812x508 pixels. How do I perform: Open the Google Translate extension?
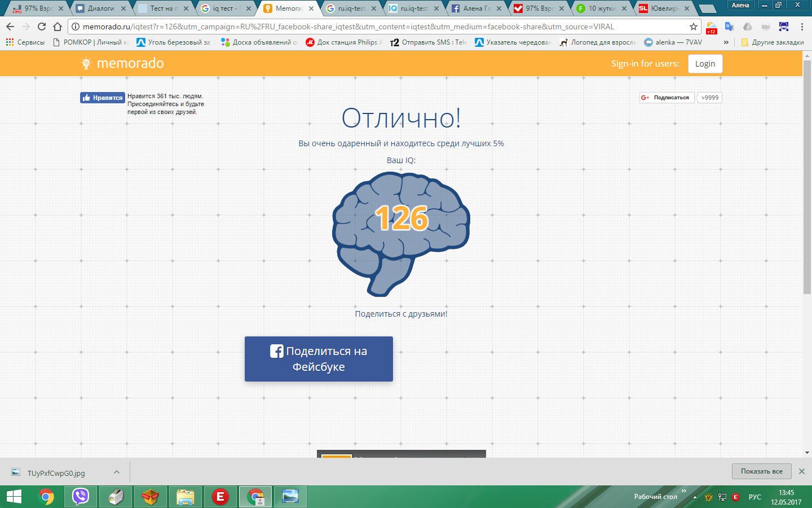pyautogui.click(x=730, y=27)
